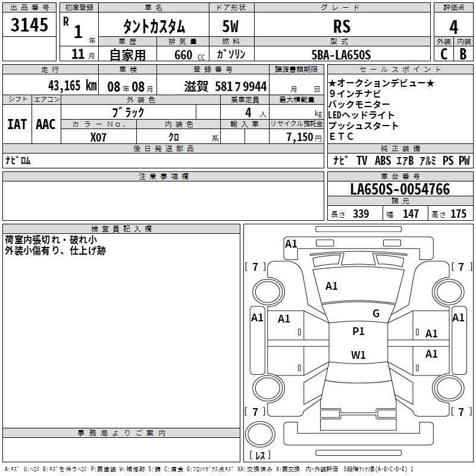Click the 事務局よりご案内 header
Viewport: 476px width, 476px height.
point(121,433)
